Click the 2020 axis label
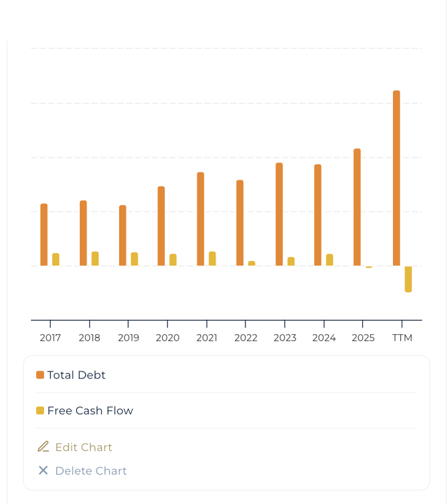Viewport: 447px width, 504px height. click(168, 338)
